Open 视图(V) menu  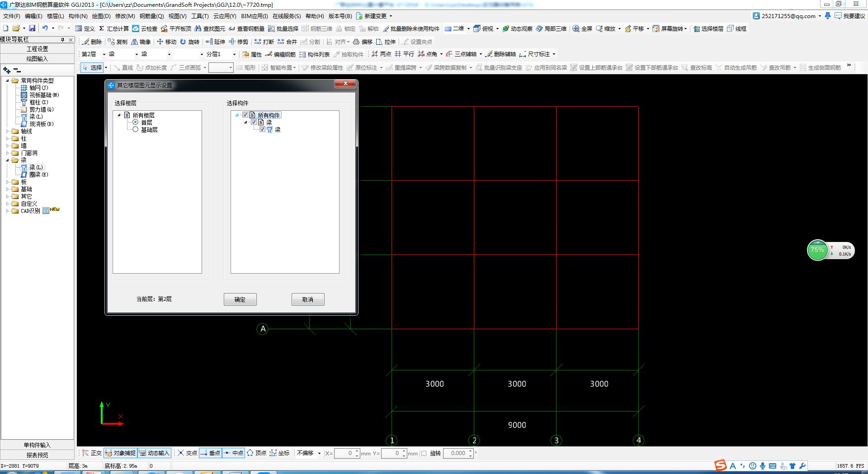pyautogui.click(x=177, y=16)
